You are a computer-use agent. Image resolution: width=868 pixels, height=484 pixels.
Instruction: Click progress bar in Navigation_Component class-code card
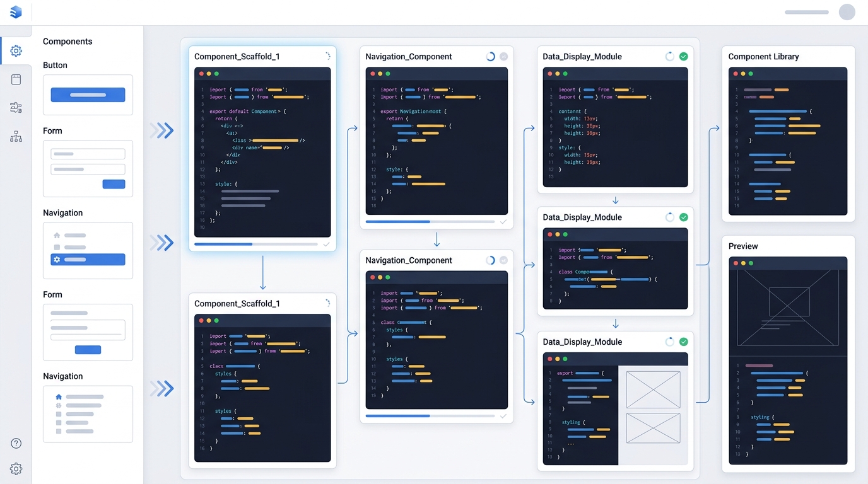pos(430,416)
